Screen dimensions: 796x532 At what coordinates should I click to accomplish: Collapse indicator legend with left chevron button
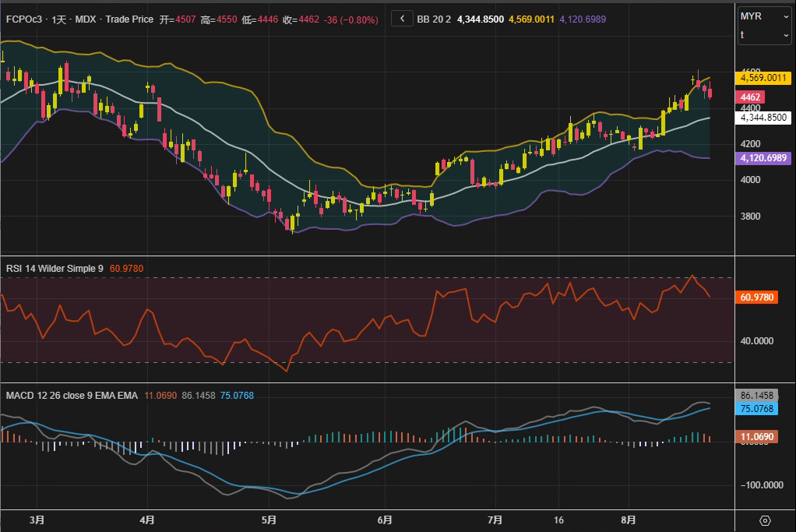click(x=402, y=19)
